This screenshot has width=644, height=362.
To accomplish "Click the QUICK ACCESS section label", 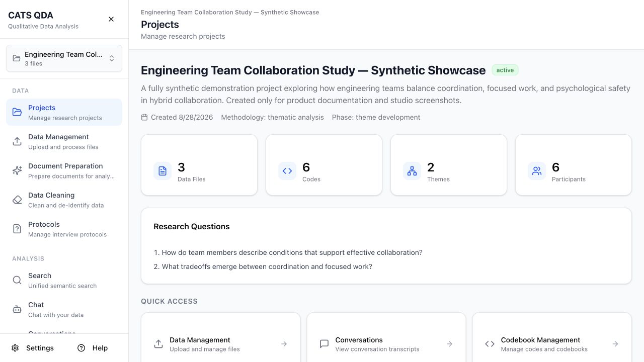I will point(169,301).
